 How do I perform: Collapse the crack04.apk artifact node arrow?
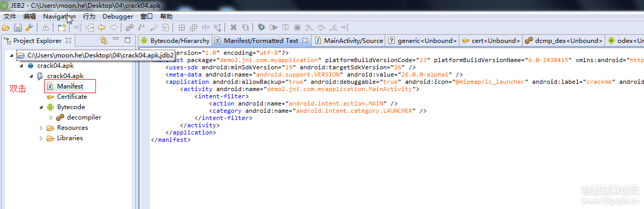(x=21, y=66)
